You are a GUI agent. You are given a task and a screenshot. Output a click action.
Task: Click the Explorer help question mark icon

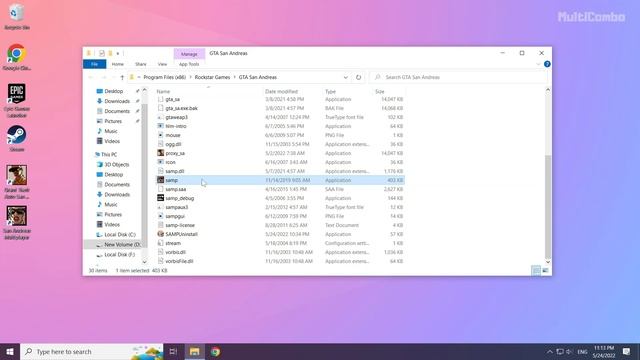[x=547, y=64]
